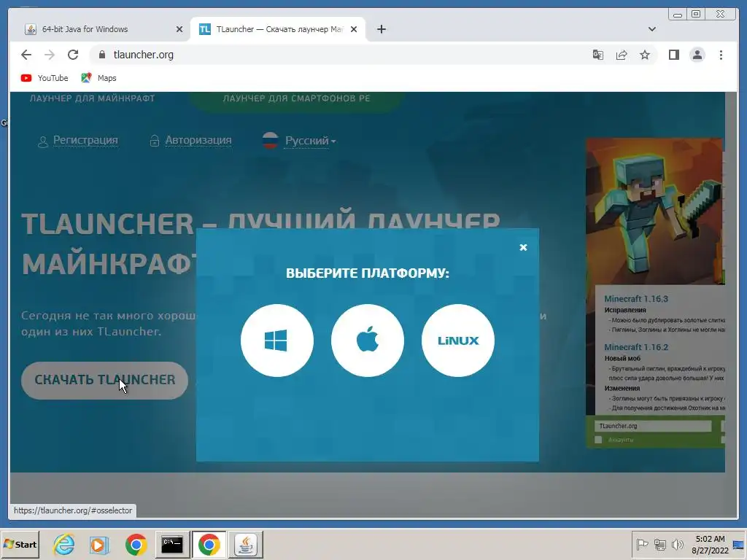Switch to Command Prompt taskbar window
The height and width of the screenshot is (560, 747).
tap(172, 544)
